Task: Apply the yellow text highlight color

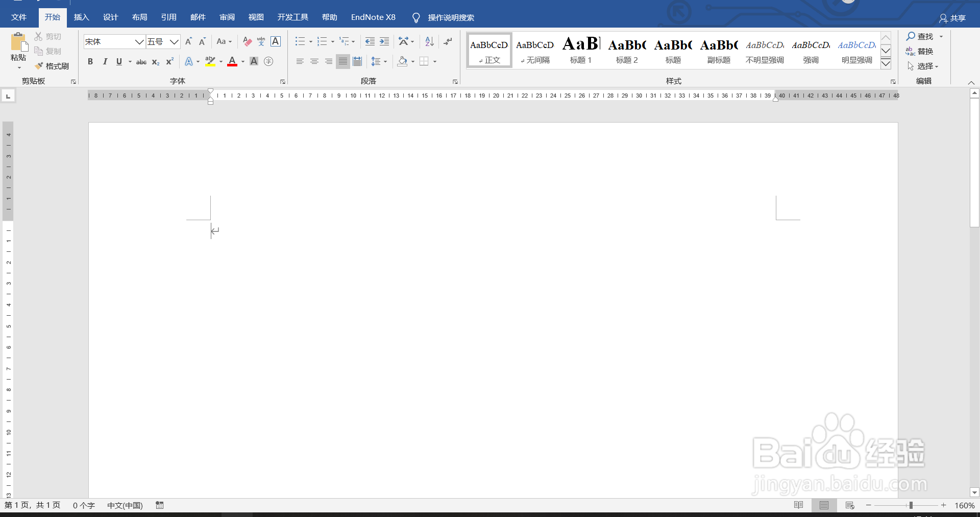Action: (x=210, y=61)
